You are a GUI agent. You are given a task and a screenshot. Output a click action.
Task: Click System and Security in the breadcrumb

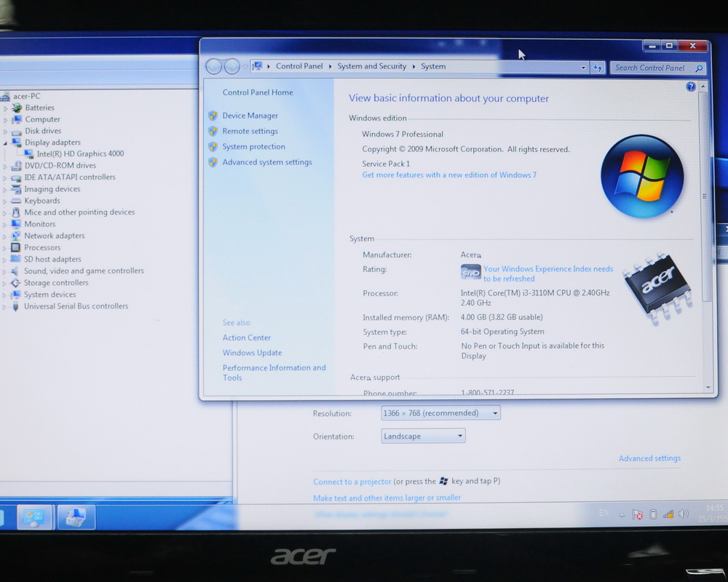pos(371,66)
